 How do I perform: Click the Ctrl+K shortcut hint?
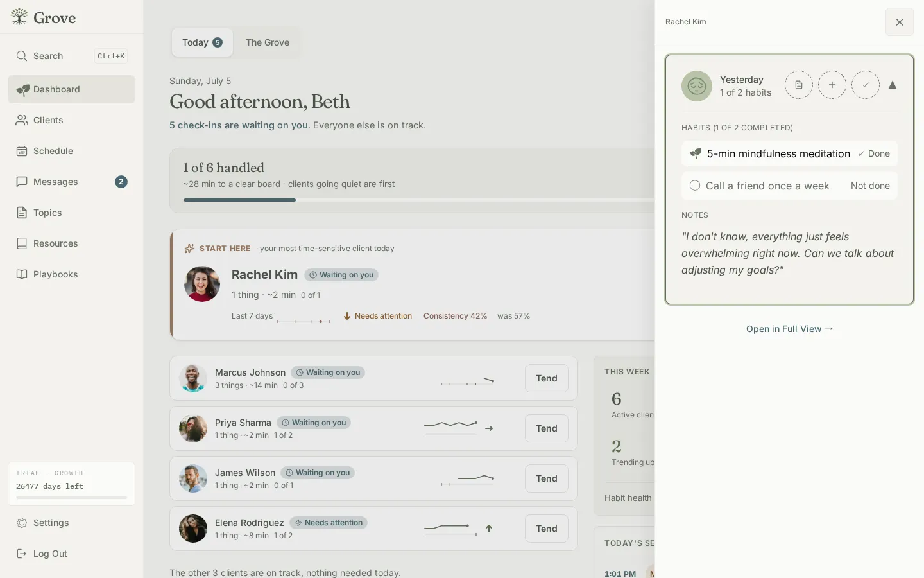pyautogui.click(x=111, y=56)
